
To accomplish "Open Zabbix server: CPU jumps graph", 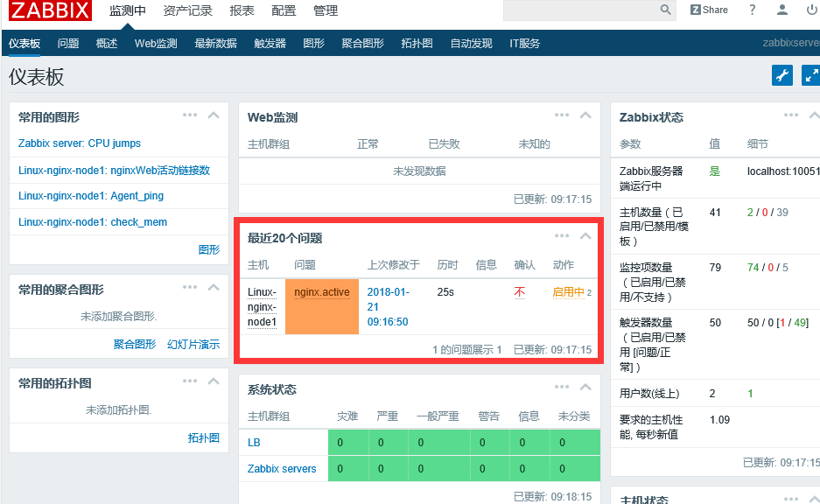I will click(80, 143).
